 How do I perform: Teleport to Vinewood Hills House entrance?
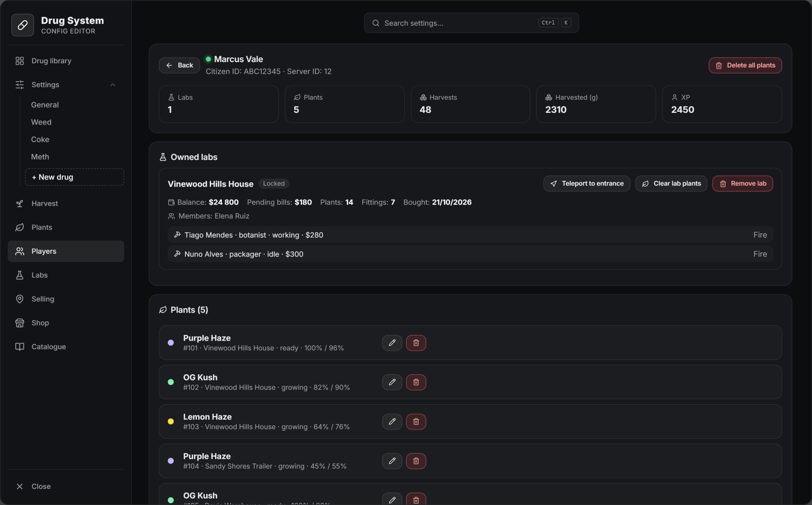(587, 183)
